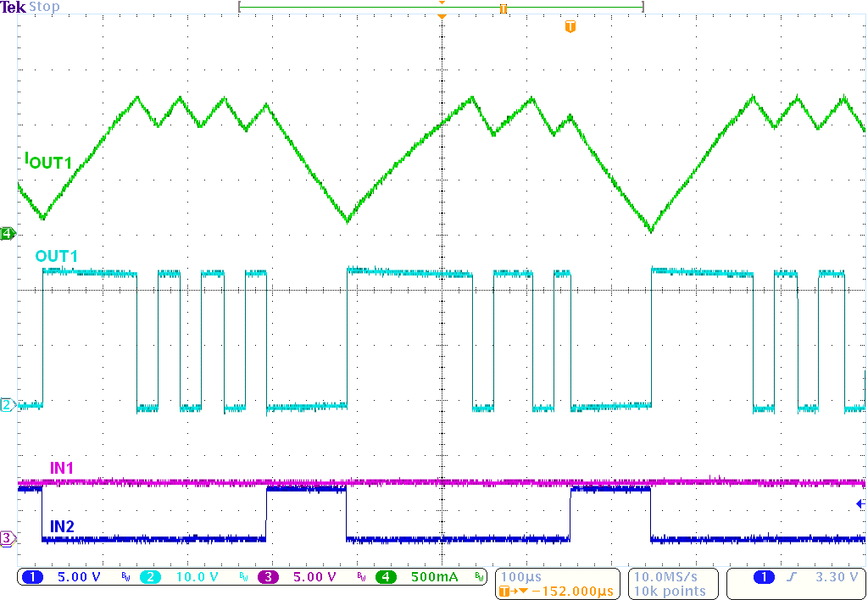Click the Tek logo
The width and height of the screenshot is (868, 600).
tap(12, 7)
